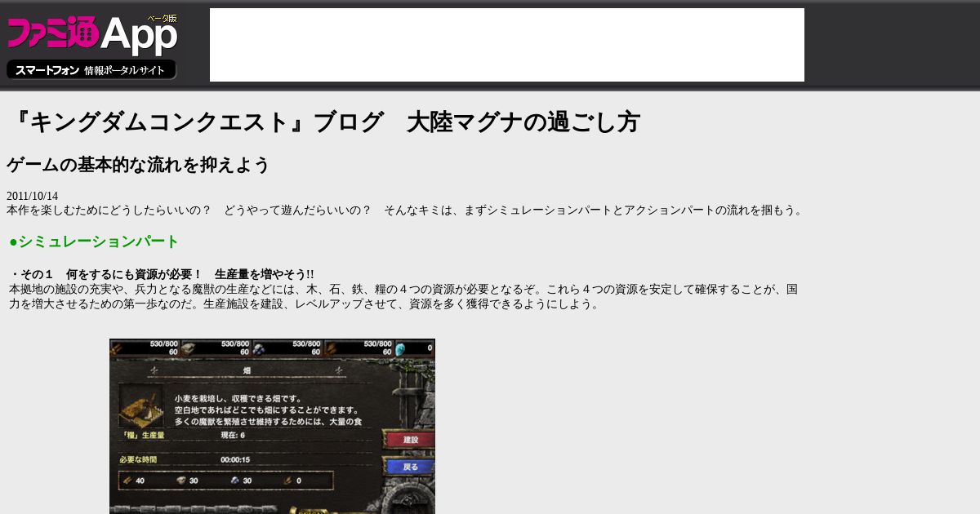Image resolution: width=980 pixels, height=514 pixels.
Task: Click the 必要な時間 00:00:15 row
Action: [x=245, y=460]
